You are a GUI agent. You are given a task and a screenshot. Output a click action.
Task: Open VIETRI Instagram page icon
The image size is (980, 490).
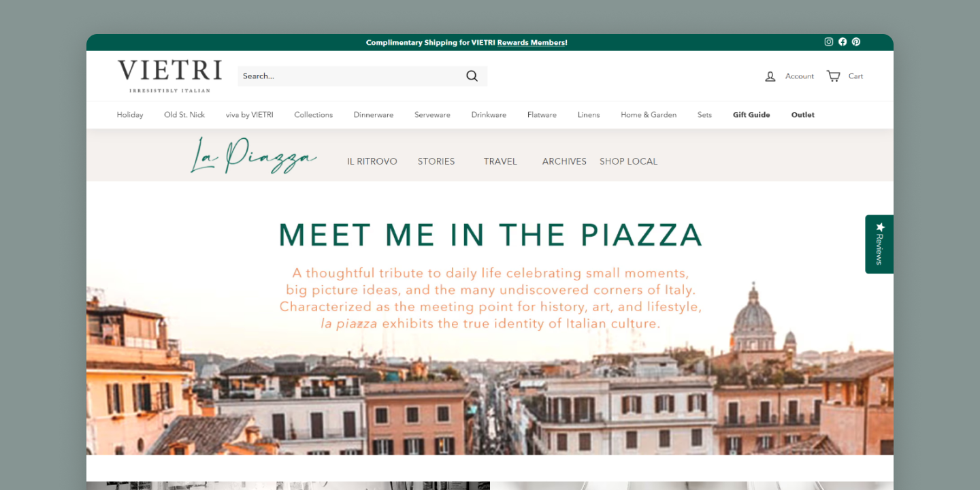(x=828, y=42)
